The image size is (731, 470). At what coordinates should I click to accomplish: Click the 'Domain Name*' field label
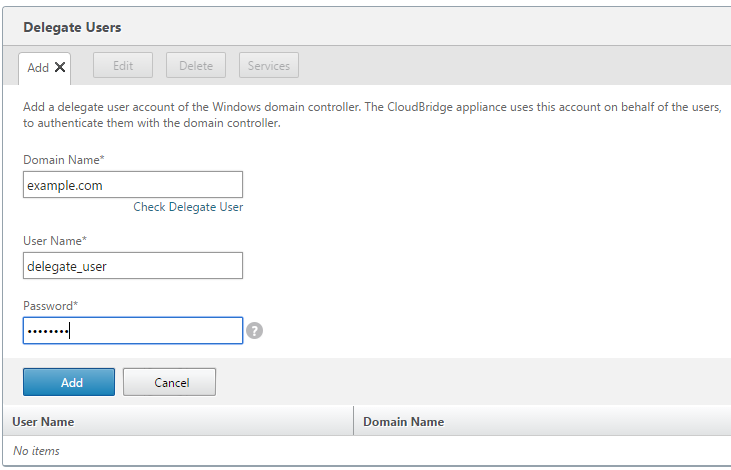(x=64, y=160)
